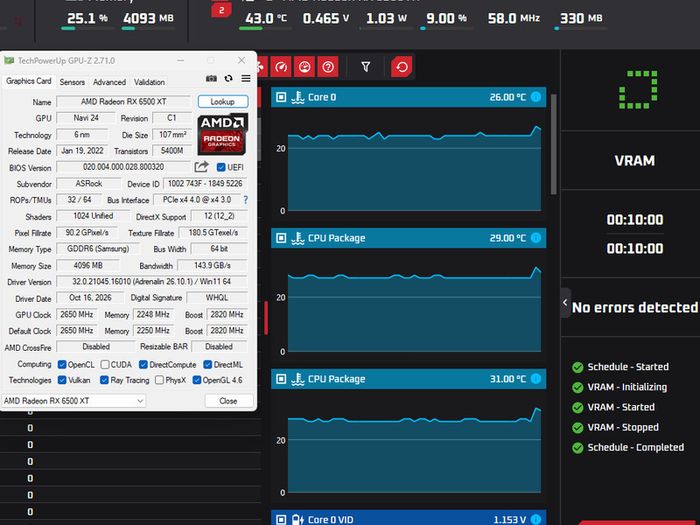Click the OCCT dashboard dial toolbar icon

(x=304, y=67)
